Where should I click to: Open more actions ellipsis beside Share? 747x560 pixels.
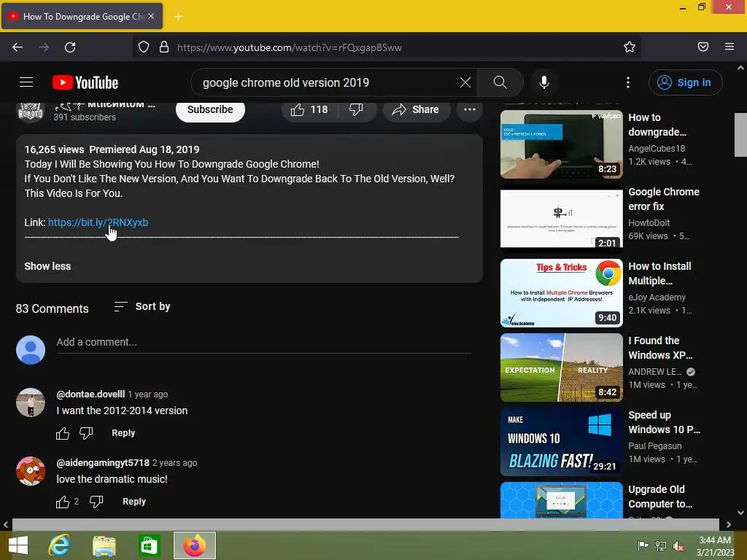[x=470, y=109]
